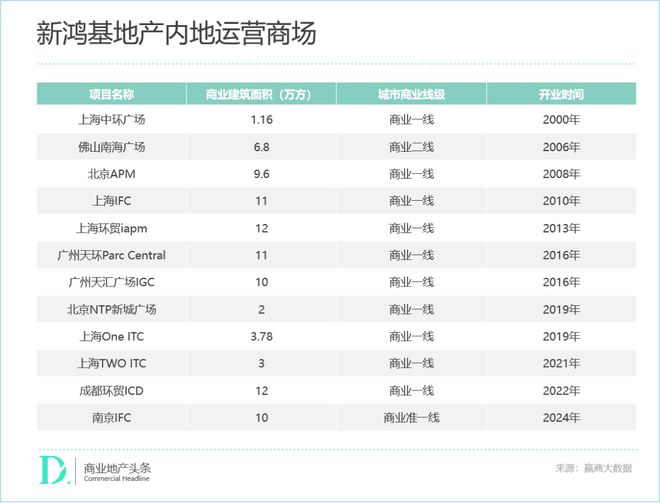Pick the opening year 2021年

[x=561, y=363]
